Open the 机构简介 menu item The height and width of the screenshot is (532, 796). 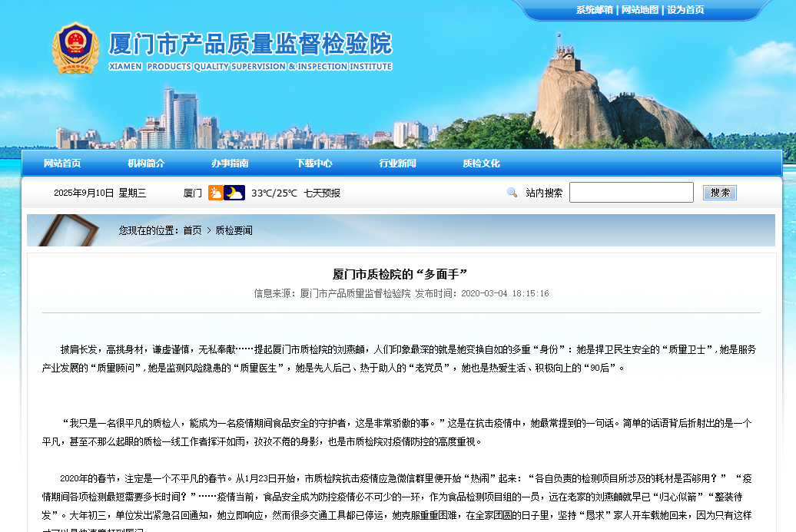[146, 164]
